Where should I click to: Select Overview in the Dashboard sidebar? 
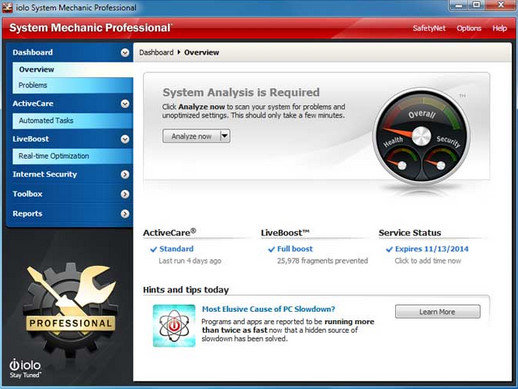(73, 69)
